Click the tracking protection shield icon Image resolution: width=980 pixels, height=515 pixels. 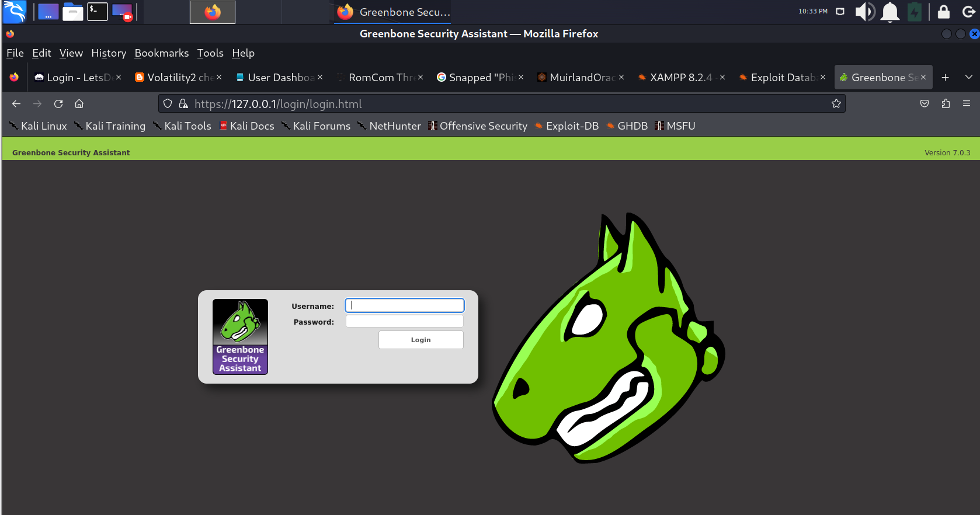click(x=168, y=103)
